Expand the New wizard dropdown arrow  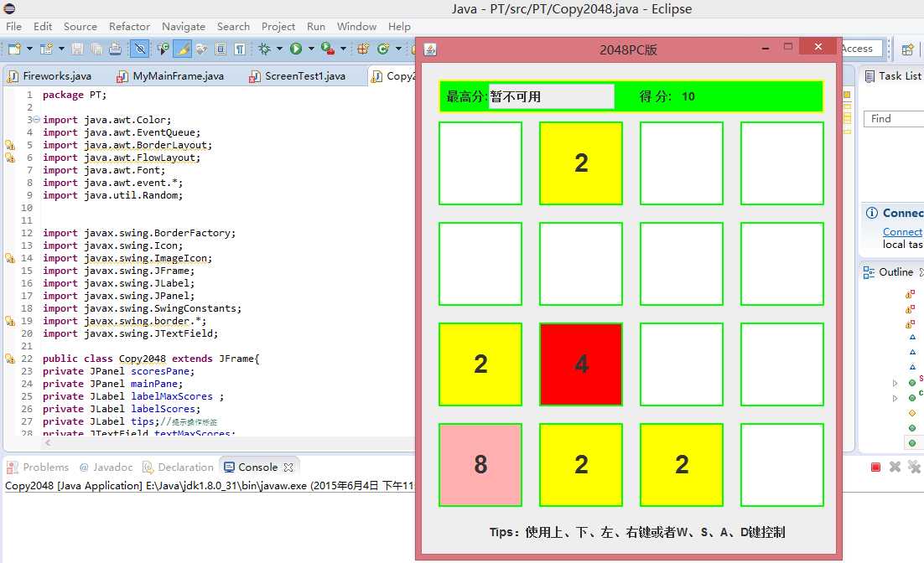29,49
